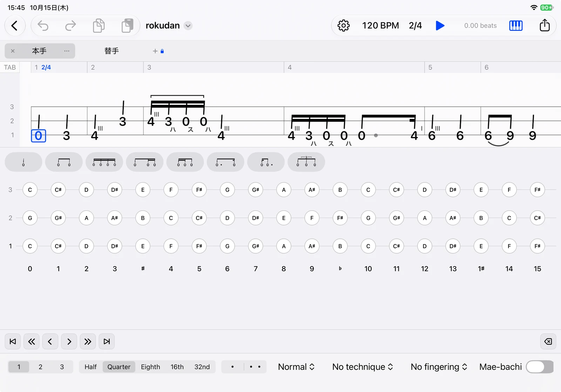Select the 16th note duration
Image resolution: width=561 pixels, height=392 pixels.
click(x=177, y=367)
